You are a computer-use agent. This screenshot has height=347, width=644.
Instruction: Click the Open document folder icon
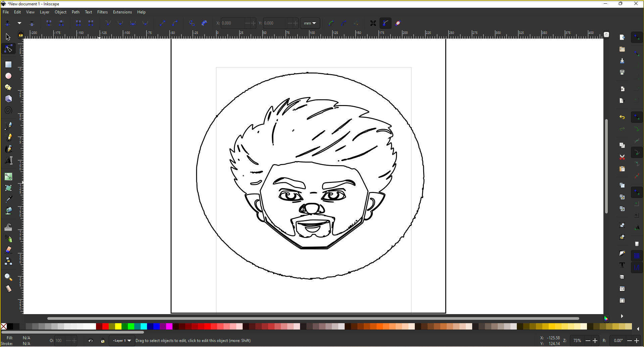[x=622, y=49]
